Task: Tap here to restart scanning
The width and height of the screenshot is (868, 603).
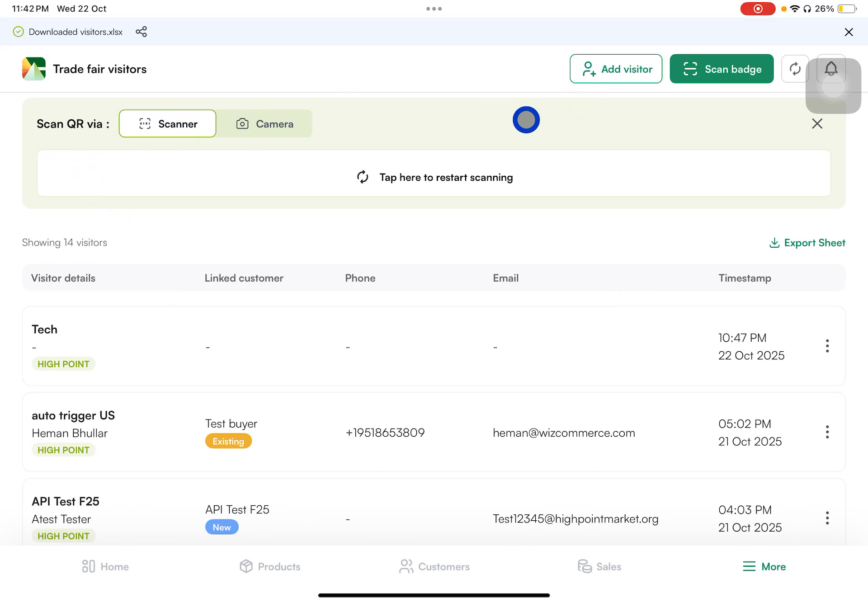Action: pos(434,177)
